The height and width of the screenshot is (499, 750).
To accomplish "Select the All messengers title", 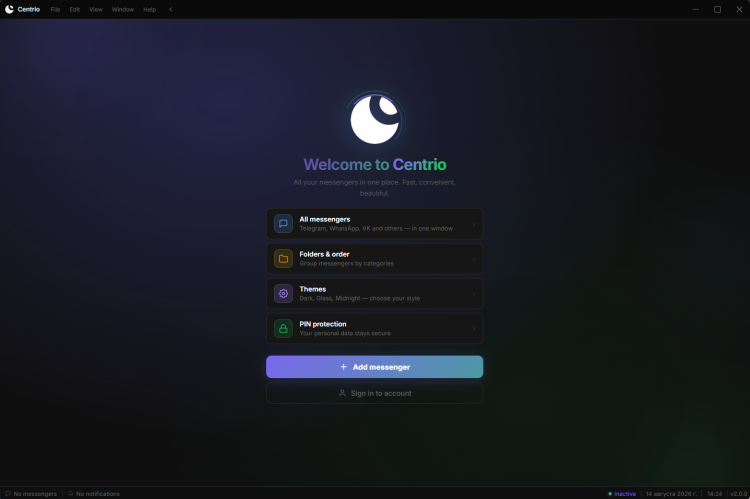I will (x=325, y=219).
